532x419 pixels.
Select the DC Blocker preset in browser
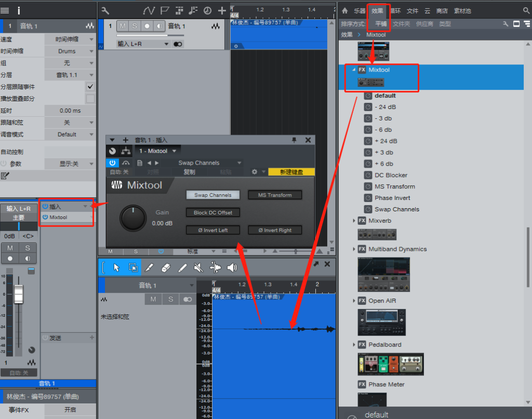pos(391,175)
